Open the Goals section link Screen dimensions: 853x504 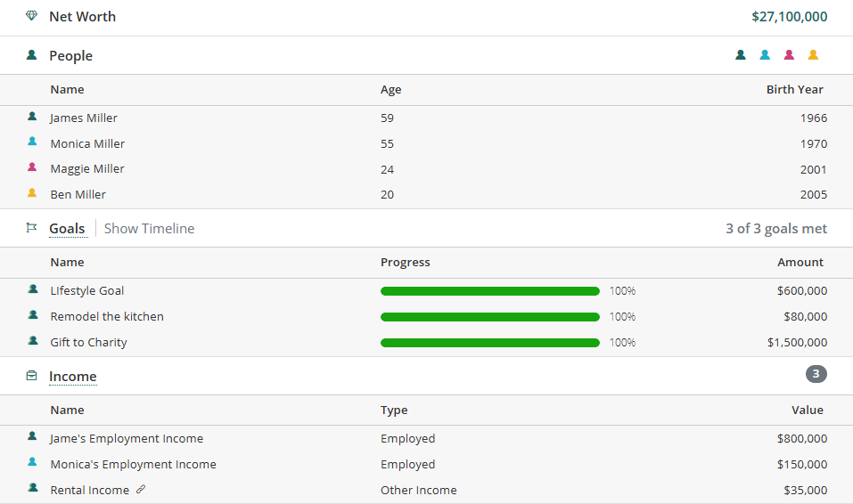click(x=67, y=229)
